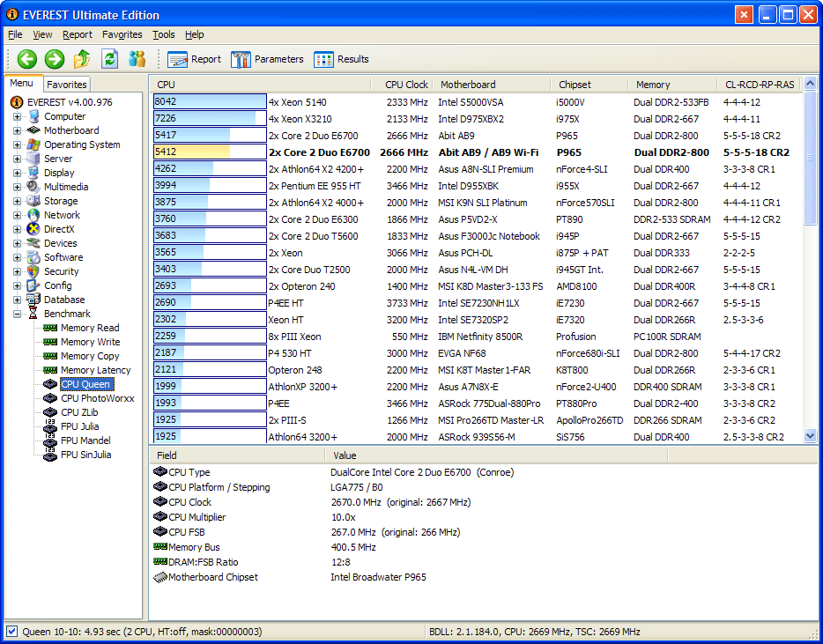Click the green Back arrow icon
This screenshot has width=823, height=644.
(27, 59)
